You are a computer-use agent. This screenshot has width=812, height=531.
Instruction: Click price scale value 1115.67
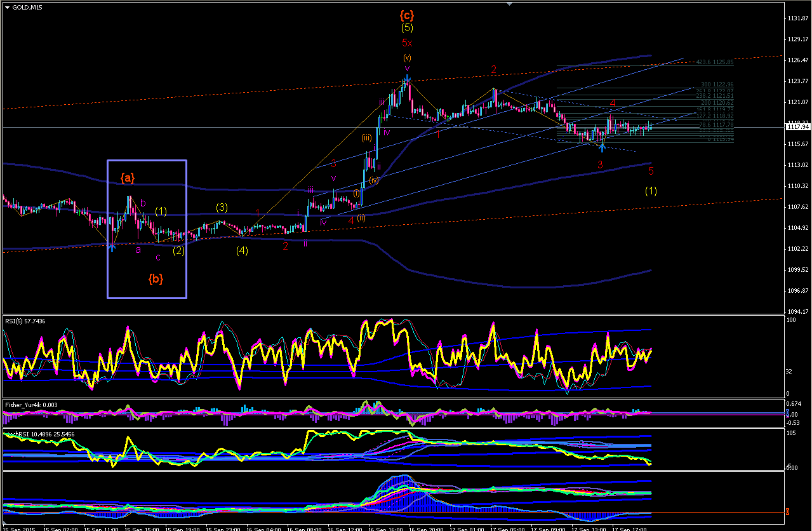click(x=798, y=144)
